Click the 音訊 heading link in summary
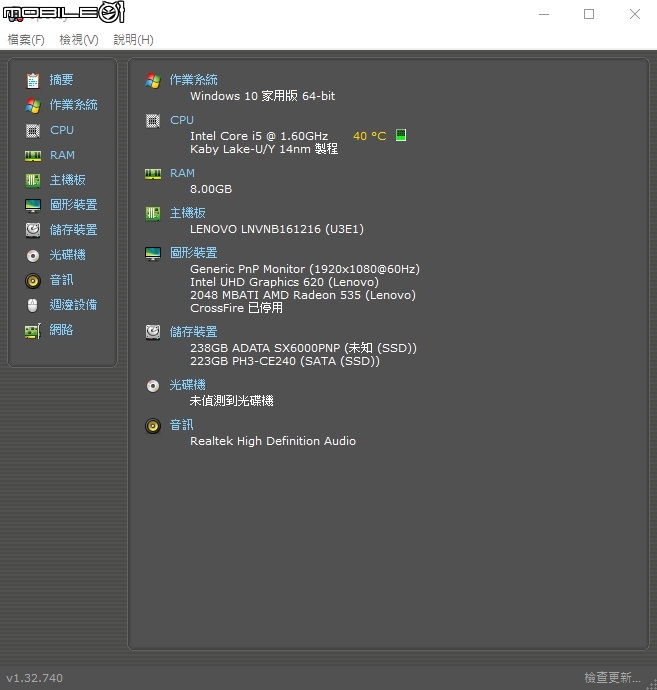657x690 pixels. point(181,425)
